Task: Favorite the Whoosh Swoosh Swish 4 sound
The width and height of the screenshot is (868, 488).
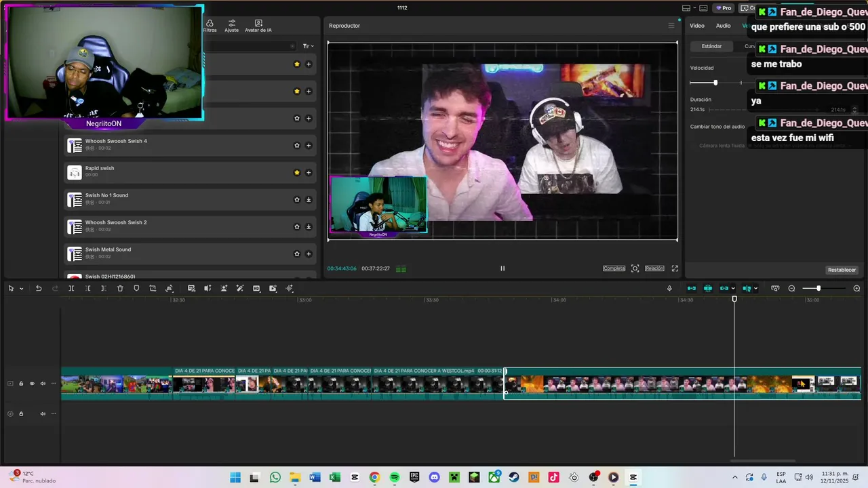Action: [296, 145]
